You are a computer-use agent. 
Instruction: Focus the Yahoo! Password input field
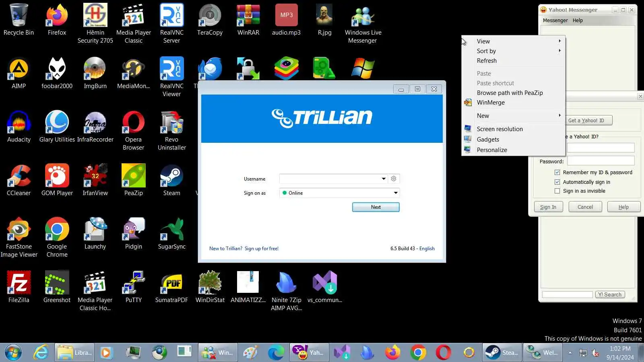pos(601,161)
